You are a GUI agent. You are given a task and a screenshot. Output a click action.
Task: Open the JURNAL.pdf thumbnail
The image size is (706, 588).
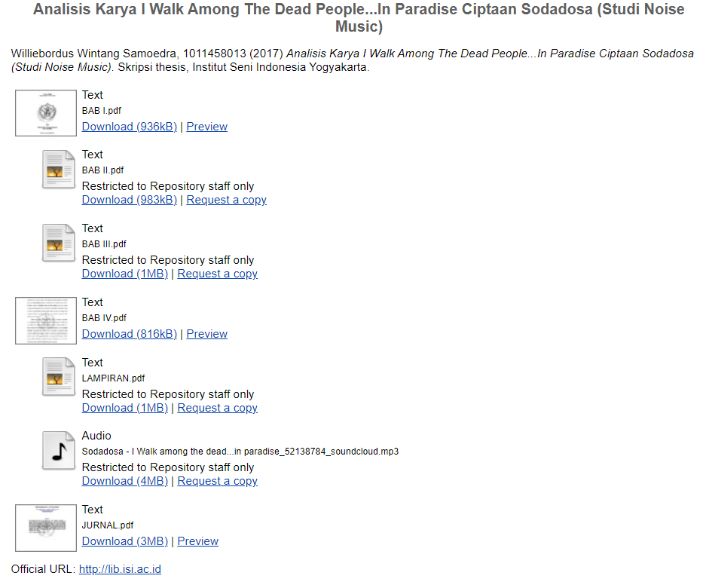(x=46, y=528)
